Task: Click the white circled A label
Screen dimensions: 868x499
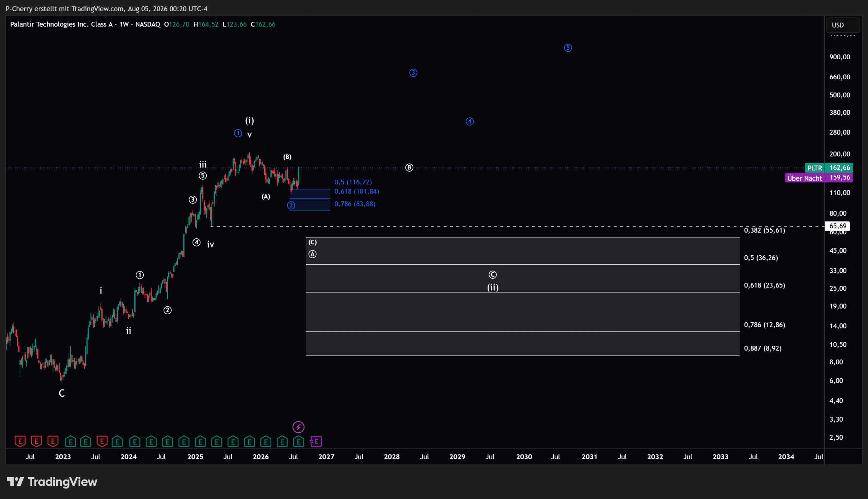Action: coord(312,254)
